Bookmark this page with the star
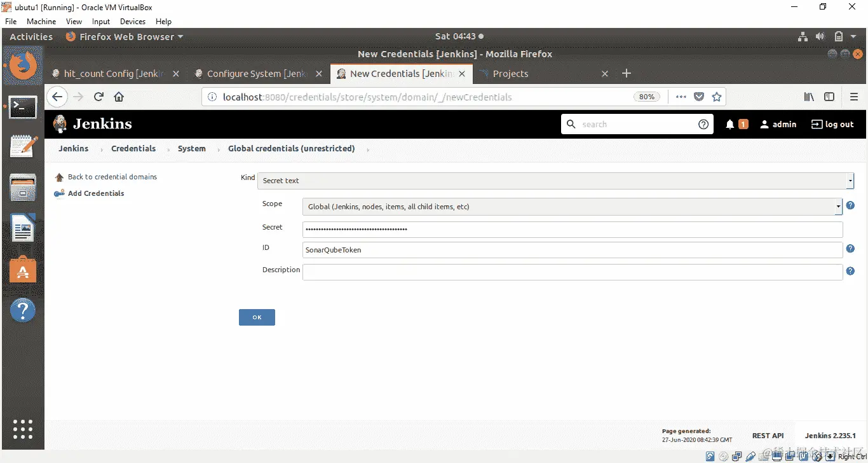The image size is (868, 463). [x=717, y=97]
